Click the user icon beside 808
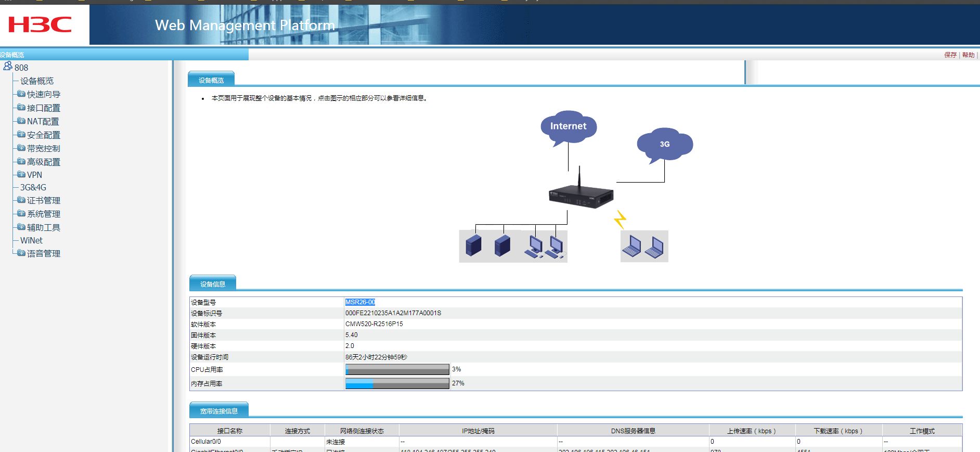This screenshot has height=452, width=980. (8, 66)
